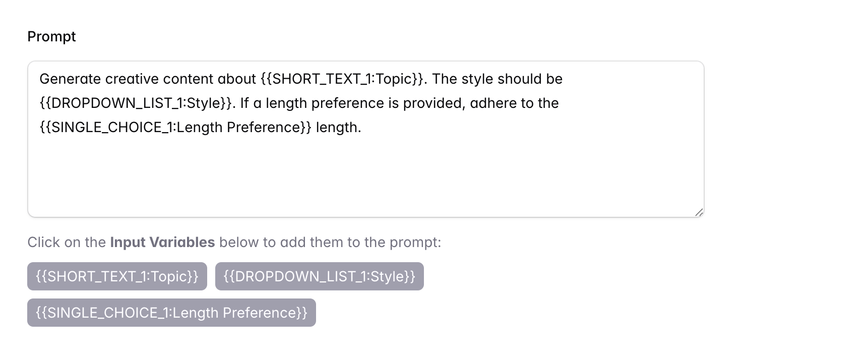This screenshot has width=868, height=360.
Task: Place cursor on {{DROPDOWN_LIST_1:Style}} inside the prompt text
Action: (x=136, y=103)
